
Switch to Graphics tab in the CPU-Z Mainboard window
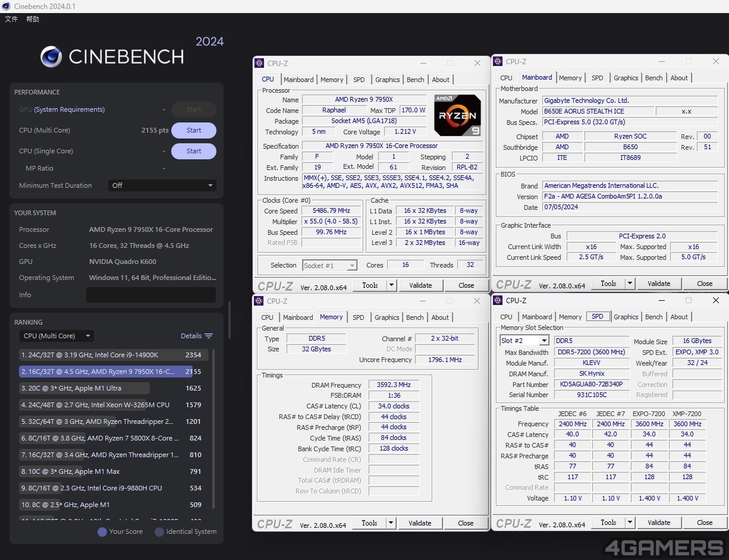tap(626, 78)
